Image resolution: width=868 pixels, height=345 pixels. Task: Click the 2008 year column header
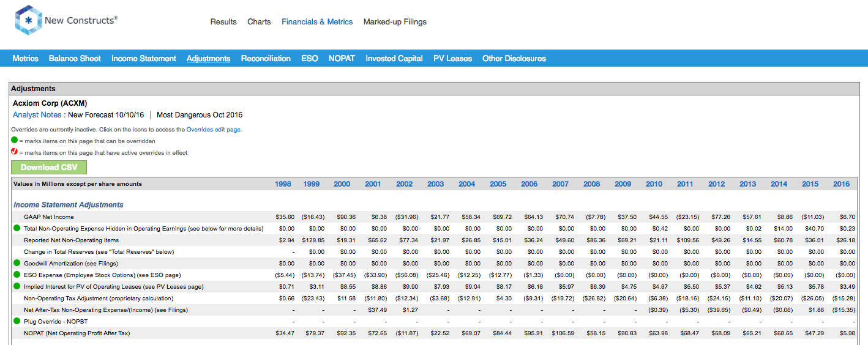pyautogui.click(x=591, y=184)
